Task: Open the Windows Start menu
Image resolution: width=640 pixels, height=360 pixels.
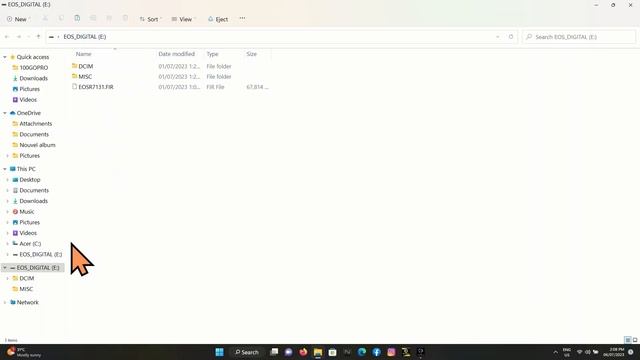Action: (x=219, y=352)
